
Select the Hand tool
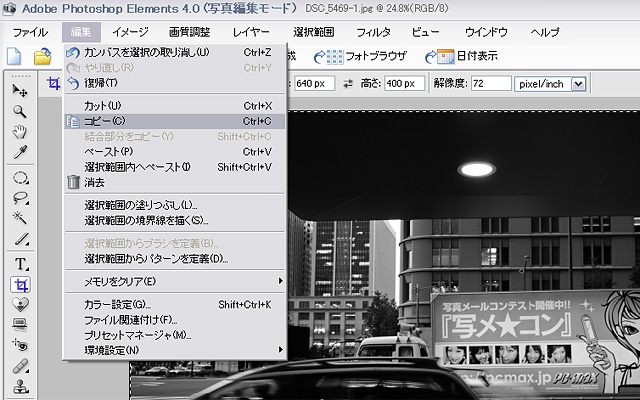click(x=20, y=132)
